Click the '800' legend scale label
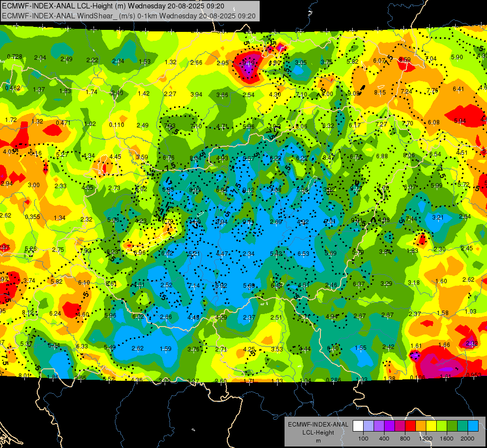487x448 pixels. [405, 439]
